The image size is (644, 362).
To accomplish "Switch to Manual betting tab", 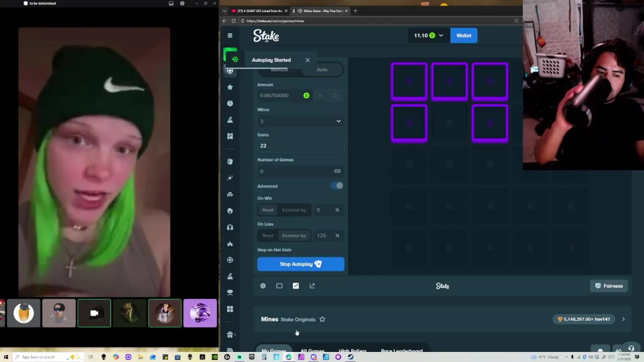I will click(x=279, y=69).
